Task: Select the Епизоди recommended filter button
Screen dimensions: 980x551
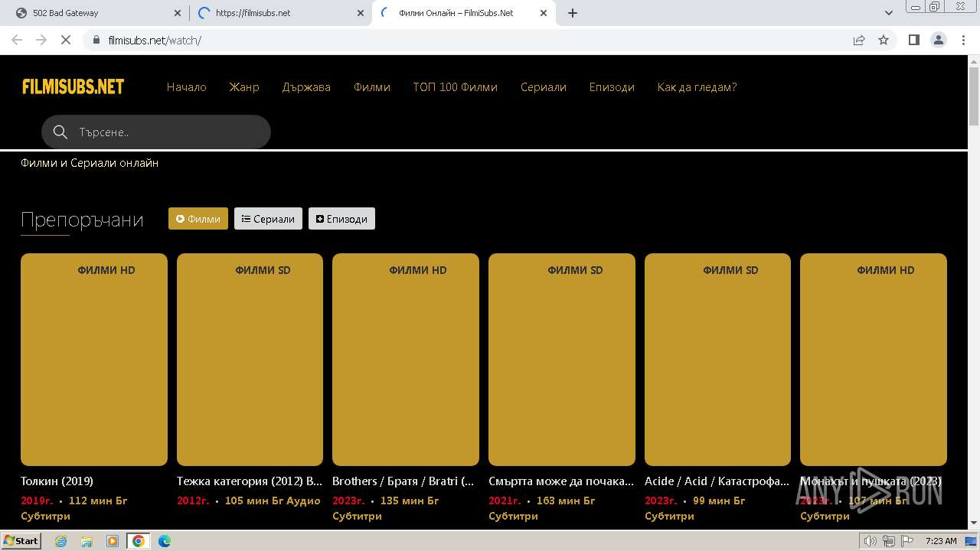Action: pyautogui.click(x=341, y=219)
